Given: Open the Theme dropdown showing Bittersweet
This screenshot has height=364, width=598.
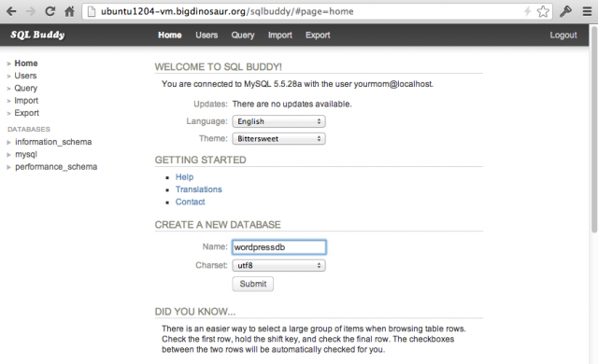Looking at the screenshot, I should (278, 138).
